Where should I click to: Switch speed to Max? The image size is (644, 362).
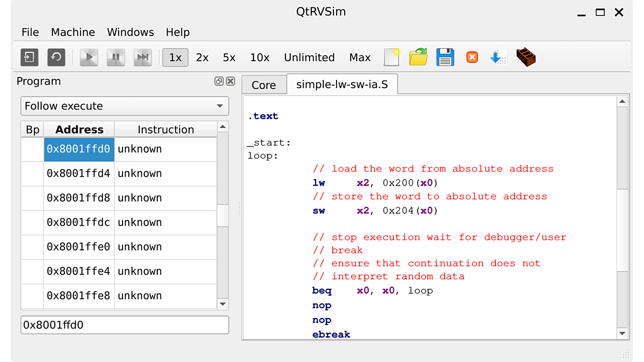pos(360,57)
